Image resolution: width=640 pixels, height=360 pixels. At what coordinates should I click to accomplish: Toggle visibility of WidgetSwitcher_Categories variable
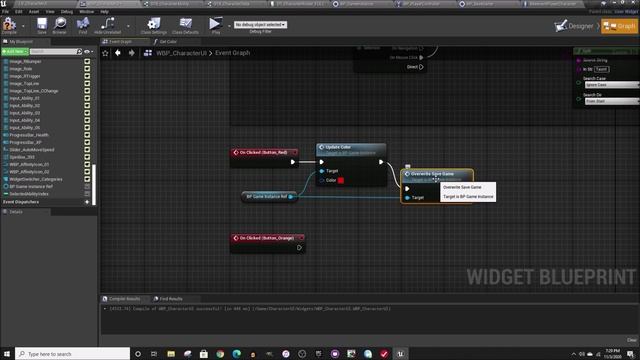[87, 179]
